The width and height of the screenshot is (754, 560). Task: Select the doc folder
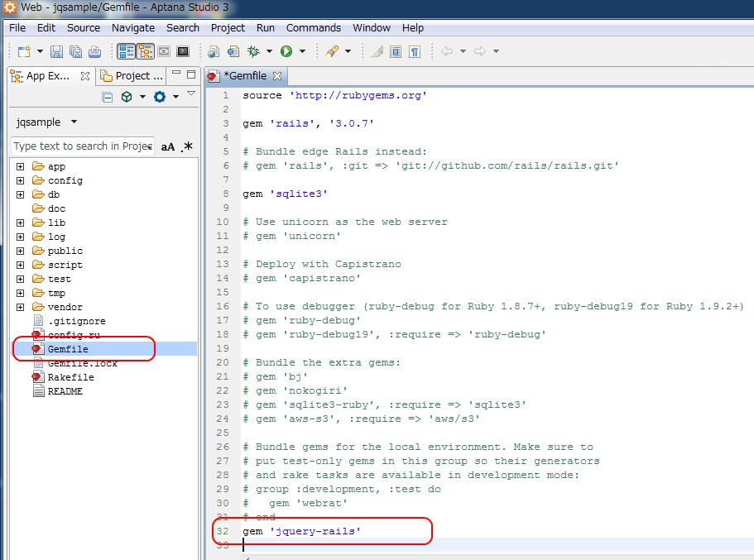[56, 208]
